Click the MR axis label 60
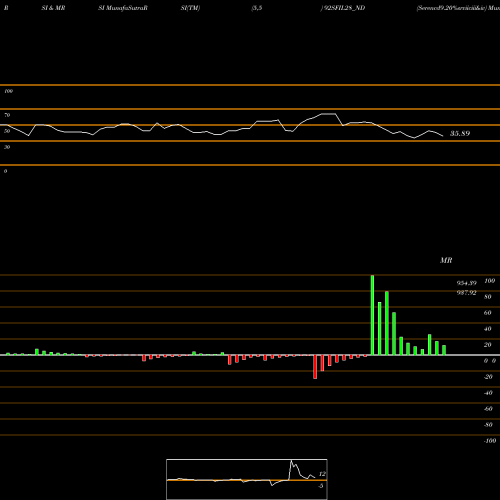The width and height of the screenshot is (500, 500). 488,313
